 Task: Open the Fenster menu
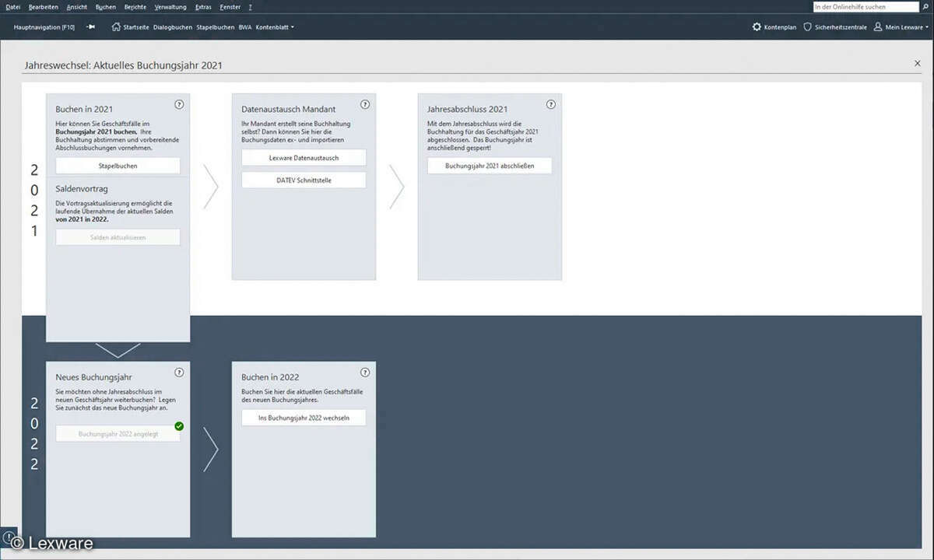(x=230, y=7)
